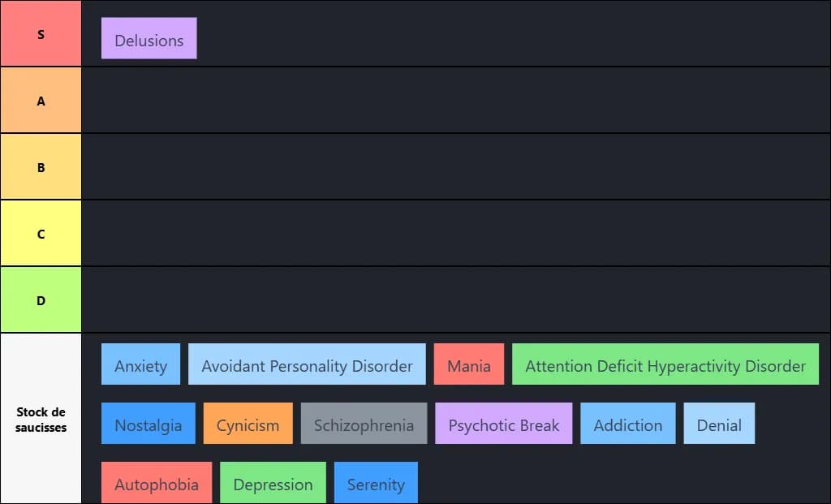Click the Stock de saucisses row label
This screenshot has height=504, width=831.
point(41,419)
